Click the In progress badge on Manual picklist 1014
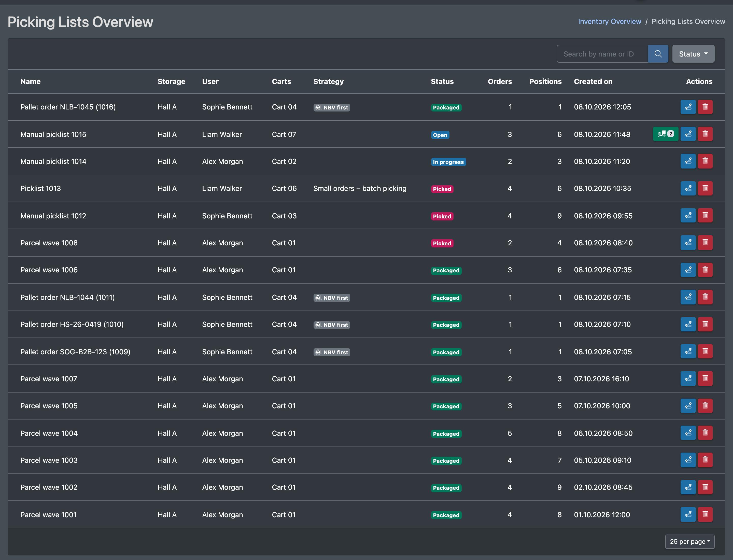The width and height of the screenshot is (733, 560). [x=448, y=162]
